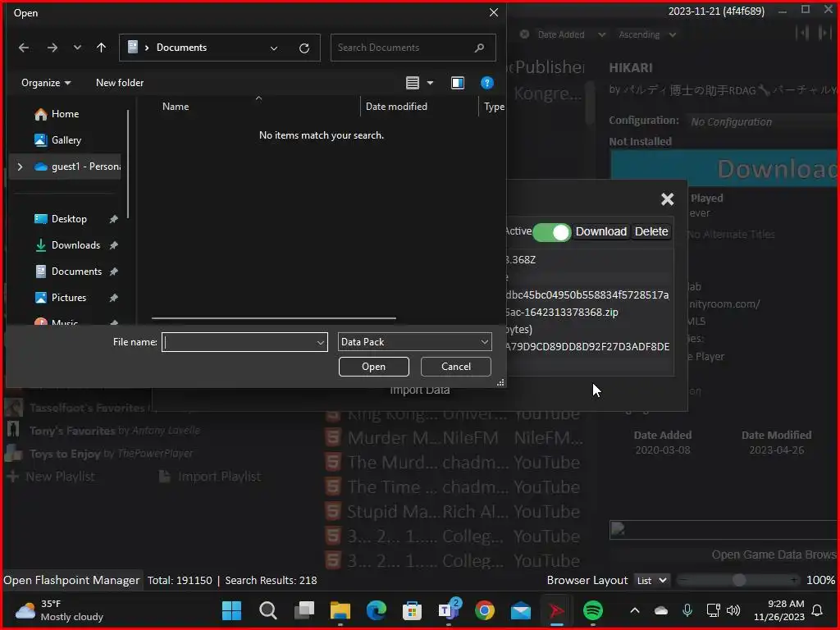The height and width of the screenshot is (630, 840).
Task: Toggle the preview pane
Action: click(x=458, y=83)
